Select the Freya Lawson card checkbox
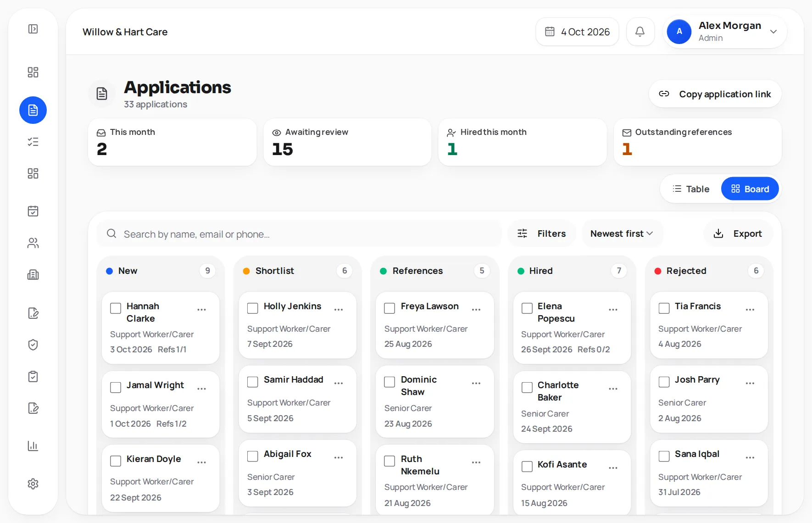Viewport: 812px width, 523px height. (389, 308)
